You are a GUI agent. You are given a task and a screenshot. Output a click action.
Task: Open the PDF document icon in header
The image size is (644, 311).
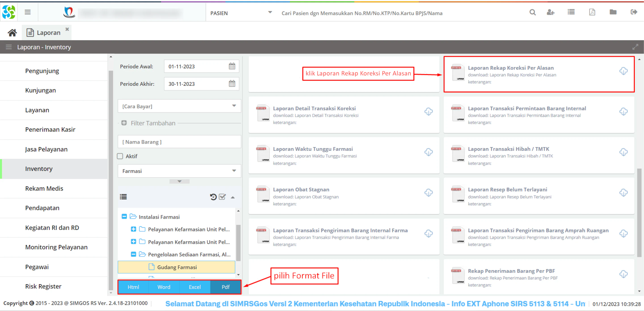(x=592, y=12)
